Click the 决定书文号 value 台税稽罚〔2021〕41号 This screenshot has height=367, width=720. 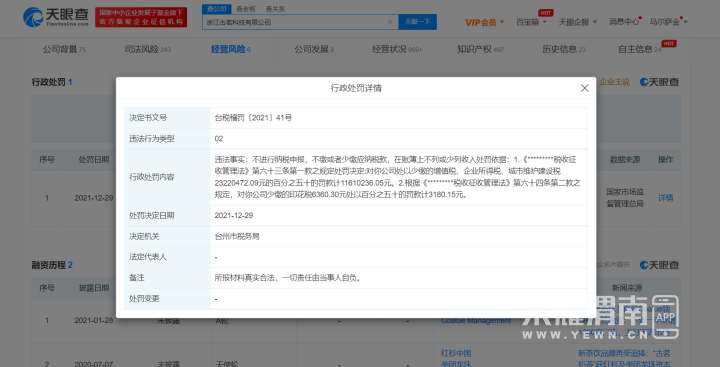coord(253,118)
